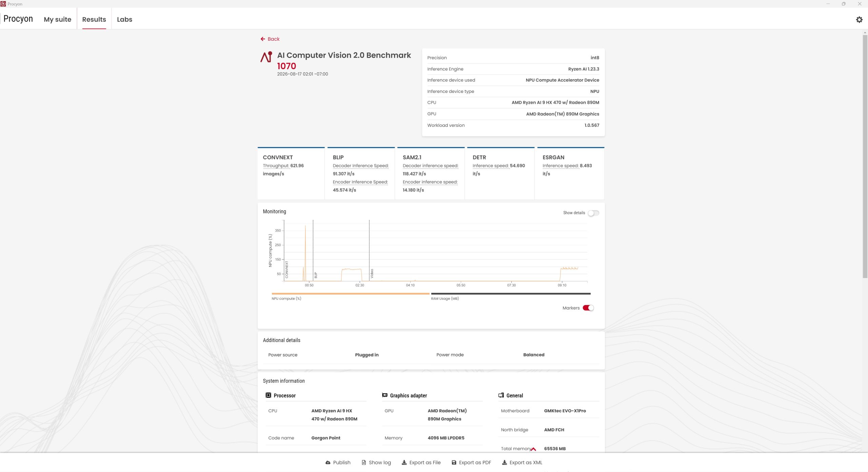The image size is (868, 472).
Task: Click DETR Inference speed label
Action: (x=491, y=166)
